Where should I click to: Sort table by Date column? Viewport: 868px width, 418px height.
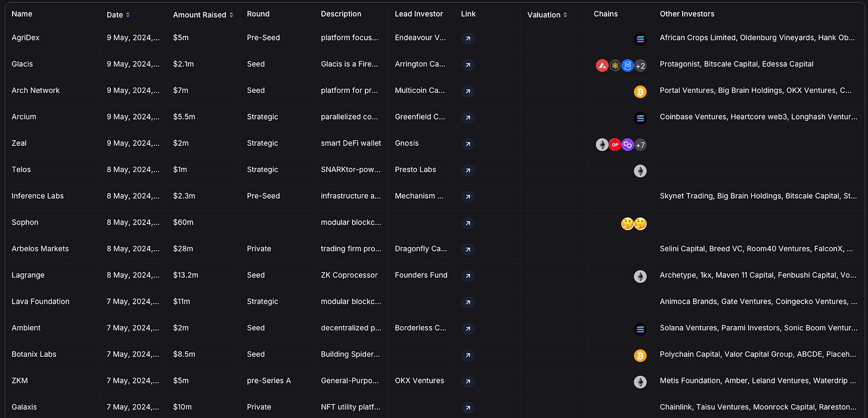(x=118, y=14)
